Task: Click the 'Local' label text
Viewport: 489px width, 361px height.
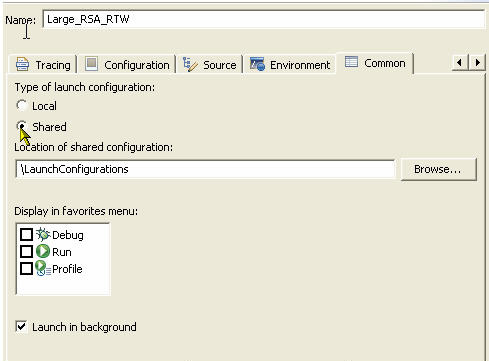Action: [x=44, y=106]
